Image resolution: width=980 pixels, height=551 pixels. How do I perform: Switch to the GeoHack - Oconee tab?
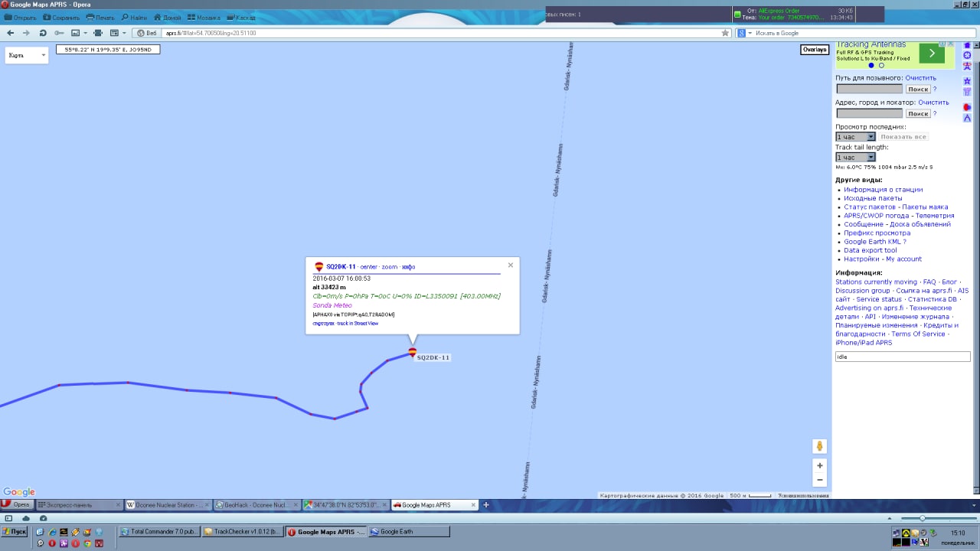(257, 505)
